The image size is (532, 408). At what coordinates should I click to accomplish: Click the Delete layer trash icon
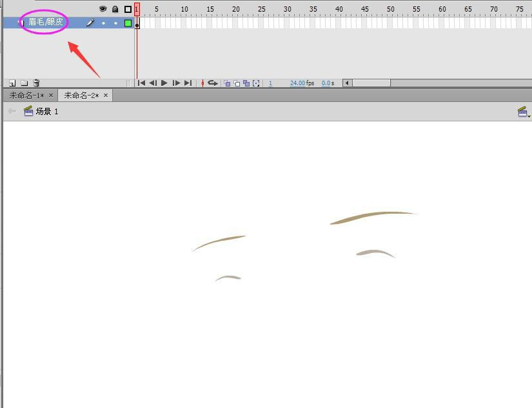tap(36, 83)
